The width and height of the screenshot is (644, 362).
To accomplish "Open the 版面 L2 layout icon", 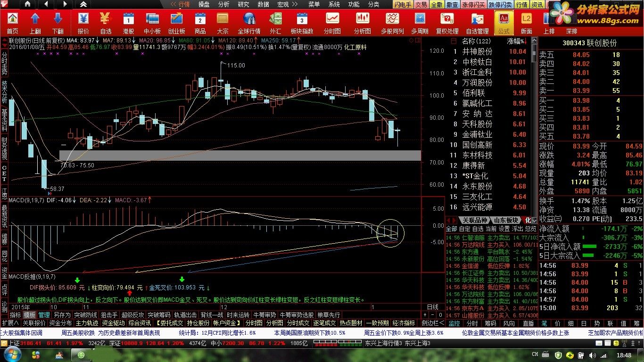I will point(526,23).
